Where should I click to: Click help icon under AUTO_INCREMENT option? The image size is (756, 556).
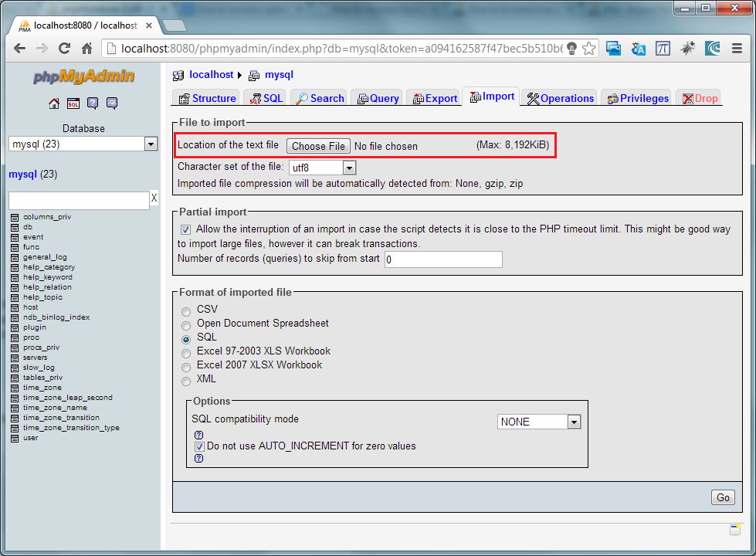(198, 459)
